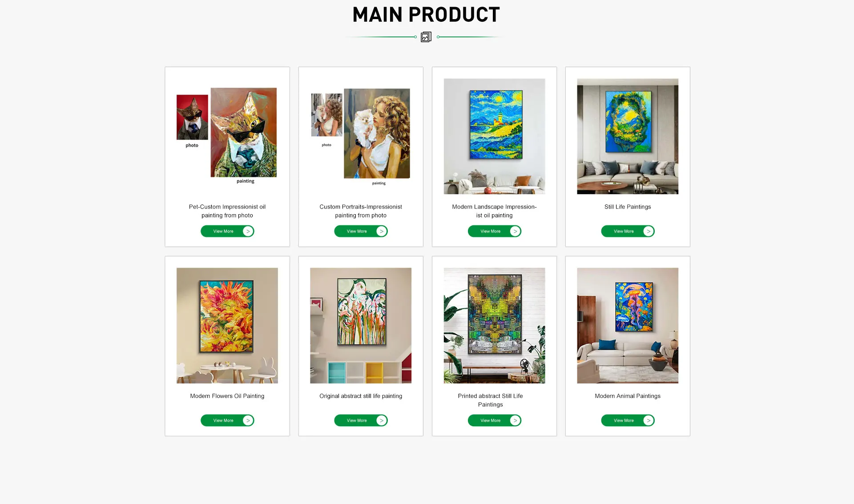Click arrow circle on Modern Flowers View More
This screenshot has height=504, width=854.
248,420
